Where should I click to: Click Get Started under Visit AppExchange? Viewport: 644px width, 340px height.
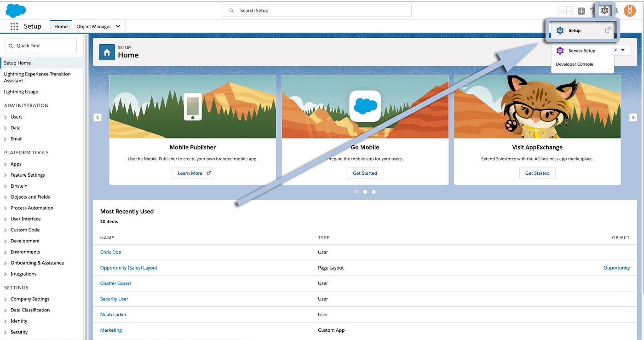click(x=537, y=173)
